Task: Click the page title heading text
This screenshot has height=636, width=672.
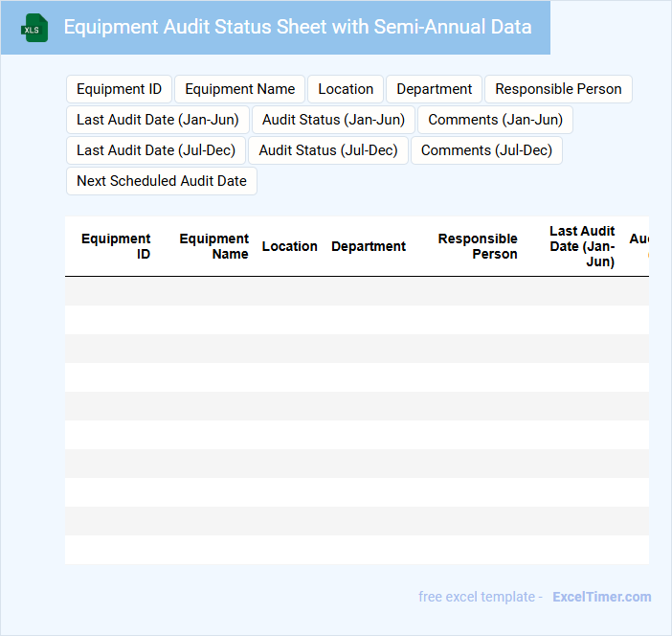Action: pyautogui.click(x=298, y=27)
